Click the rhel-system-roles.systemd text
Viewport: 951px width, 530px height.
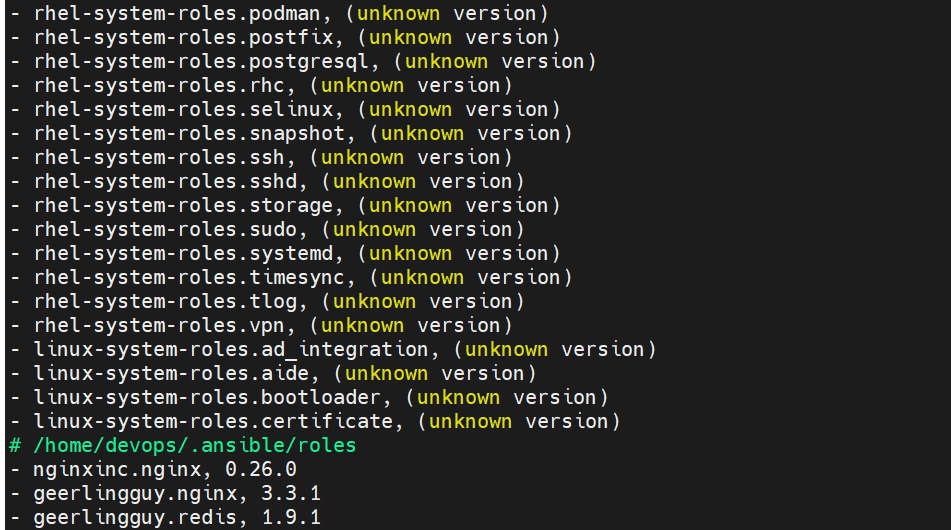tap(183, 253)
